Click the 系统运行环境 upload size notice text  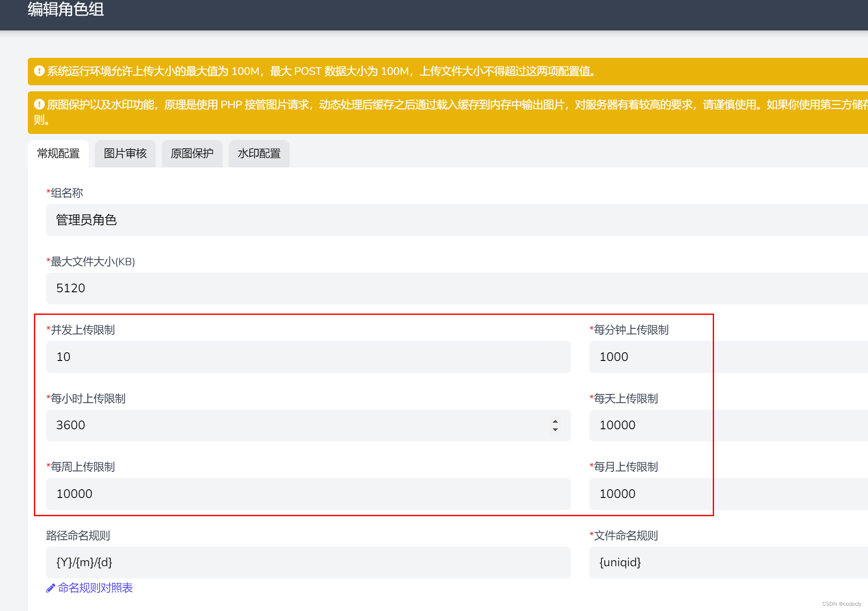[x=322, y=71]
